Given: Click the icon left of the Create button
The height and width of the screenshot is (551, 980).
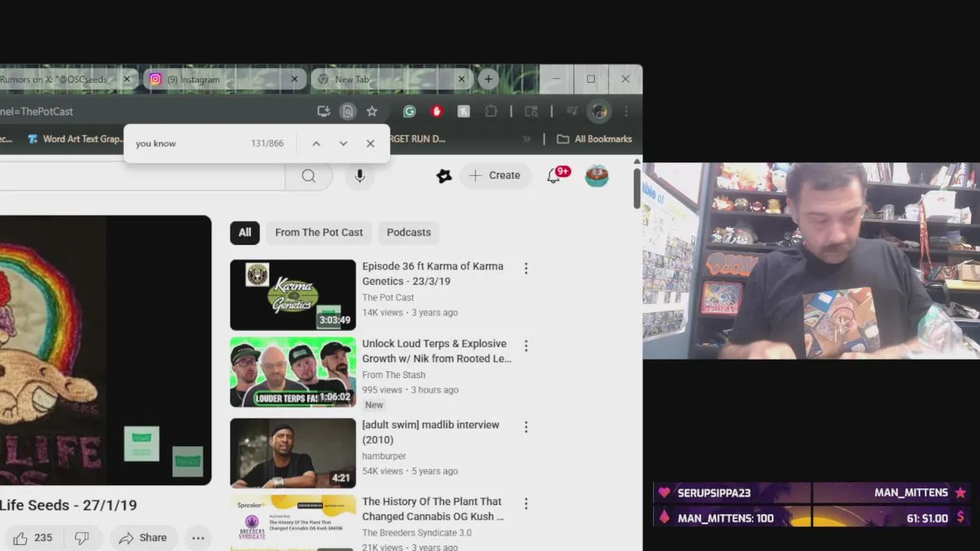Looking at the screenshot, I should pos(444,176).
